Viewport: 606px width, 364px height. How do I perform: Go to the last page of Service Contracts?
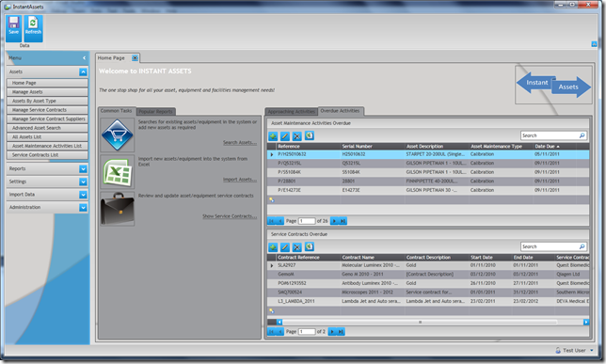coord(340,331)
